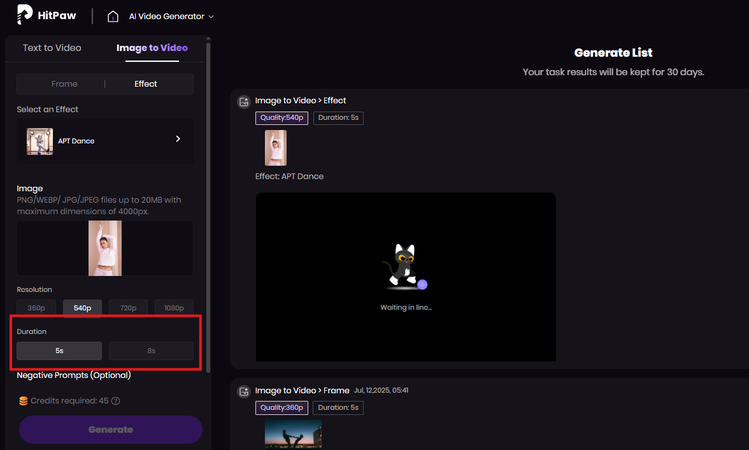Click the credits coin icon
Viewport: 749px width, 450px height.
23,401
